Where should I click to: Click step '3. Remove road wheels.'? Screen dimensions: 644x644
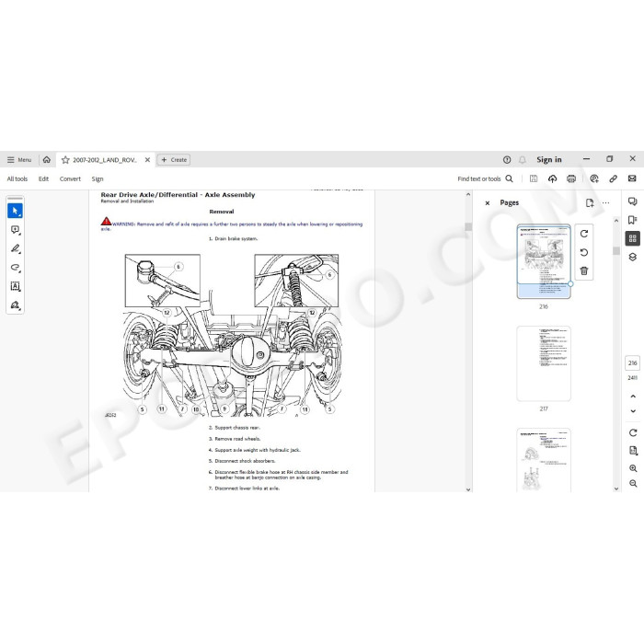point(235,439)
